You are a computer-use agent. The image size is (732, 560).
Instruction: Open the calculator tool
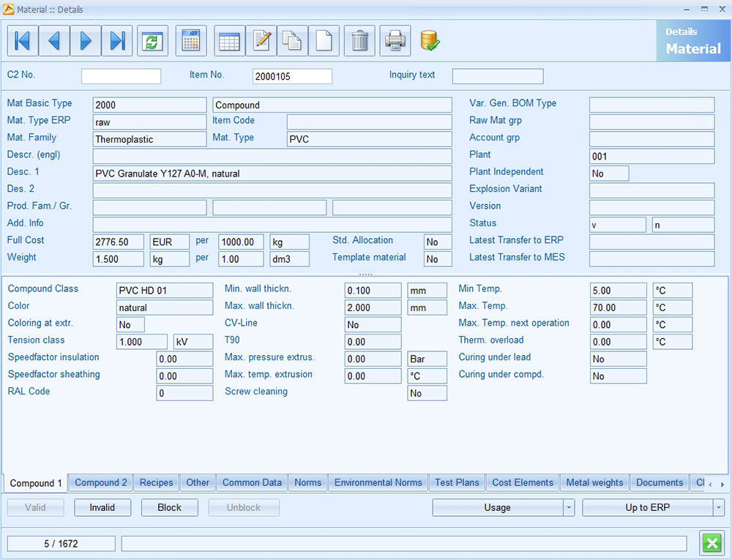tap(191, 41)
